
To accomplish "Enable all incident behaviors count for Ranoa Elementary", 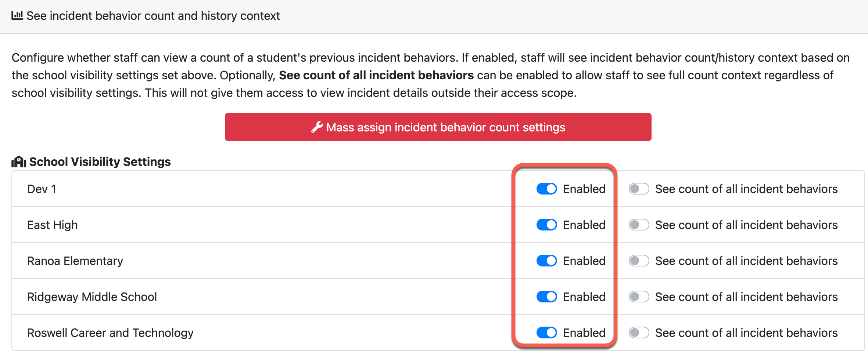I will tap(639, 261).
